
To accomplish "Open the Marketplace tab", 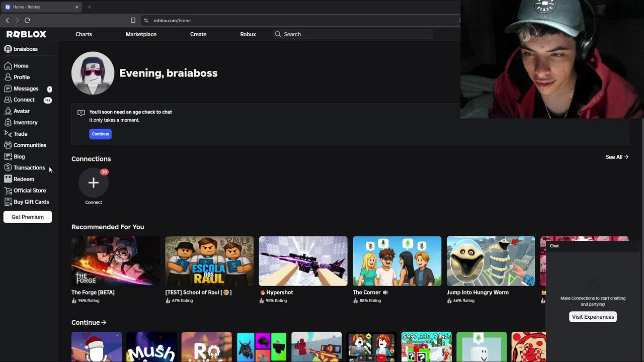I will pos(141,34).
